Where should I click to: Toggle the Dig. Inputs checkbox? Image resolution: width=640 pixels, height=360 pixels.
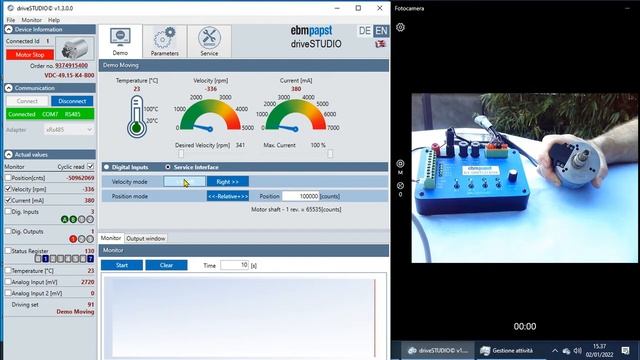point(8,211)
